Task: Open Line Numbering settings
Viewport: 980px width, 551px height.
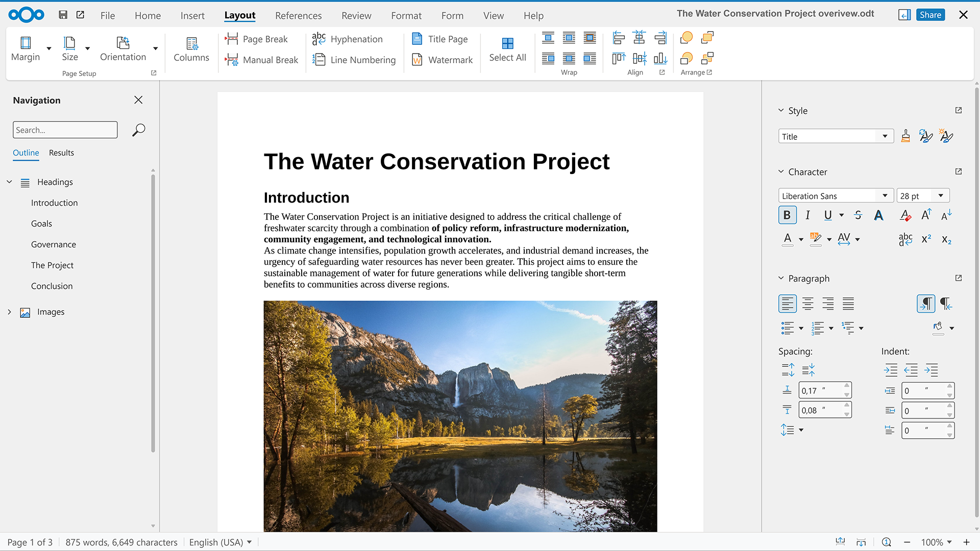Action: click(x=354, y=60)
